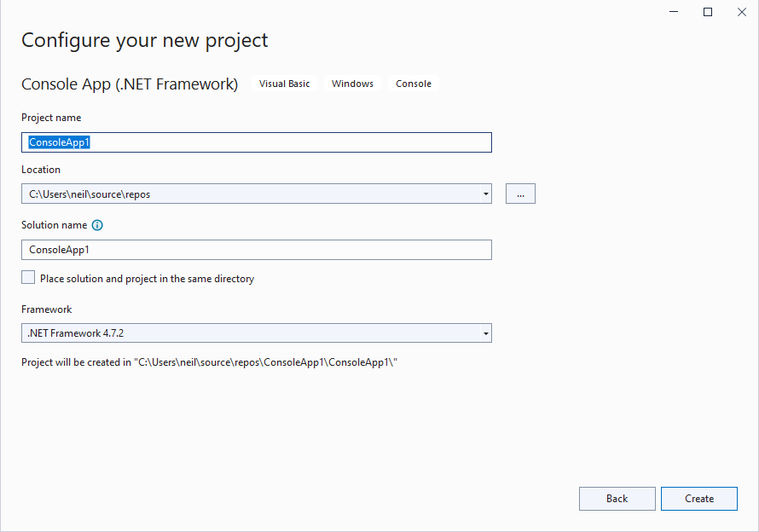Image resolution: width=759 pixels, height=532 pixels.
Task: Click the "Configure your new project" heading
Action: point(145,40)
